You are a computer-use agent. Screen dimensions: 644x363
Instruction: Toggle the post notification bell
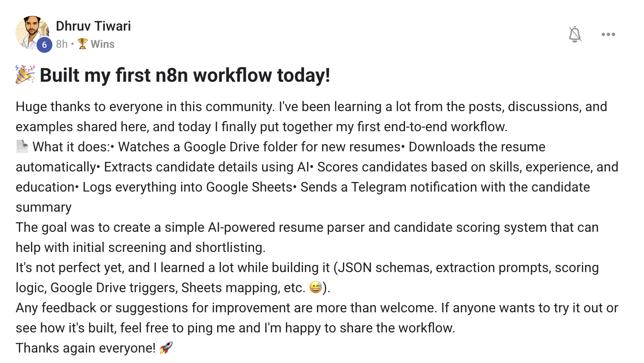tap(575, 34)
